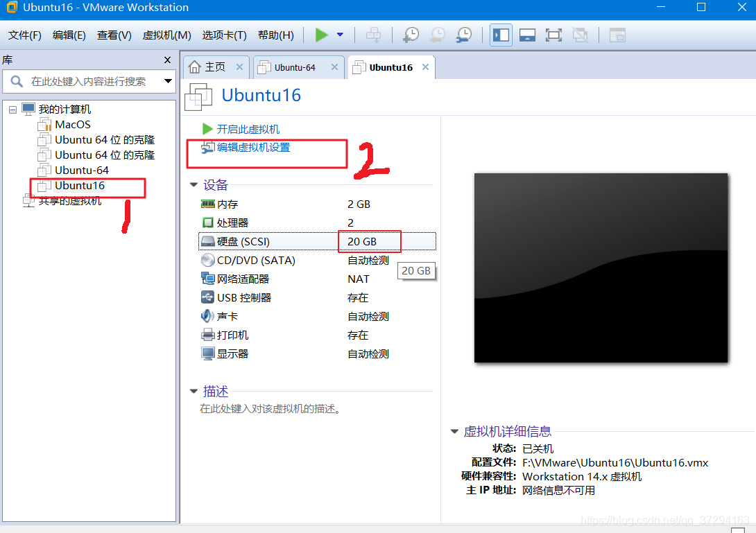The width and height of the screenshot is (756, 533).
Task: Click the CD/DVD (SATA) device row
Action: tap(317, 260)
